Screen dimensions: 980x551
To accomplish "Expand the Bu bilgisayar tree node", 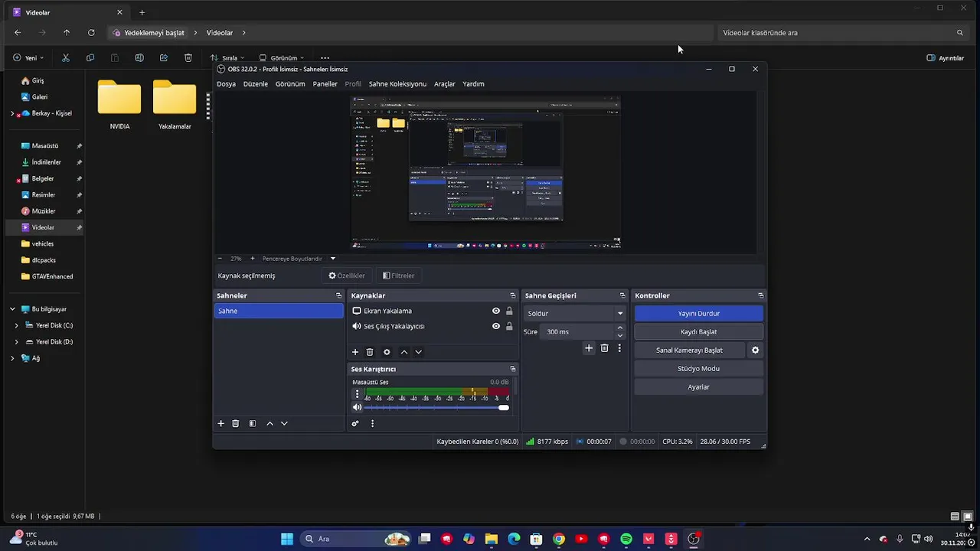I will point(12,309).
